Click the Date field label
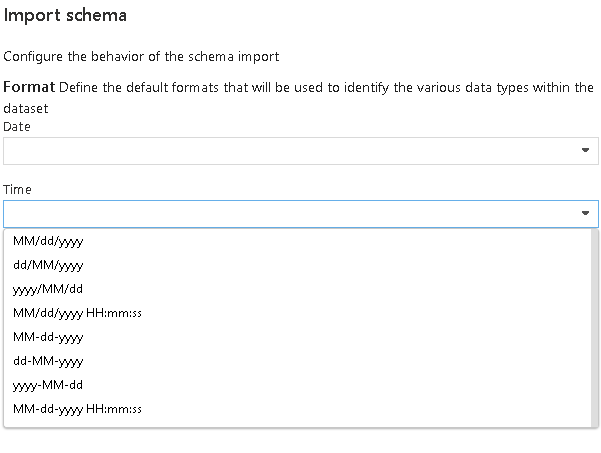The height and width of the screenshot is (453, 601). (x=17, y=127)
